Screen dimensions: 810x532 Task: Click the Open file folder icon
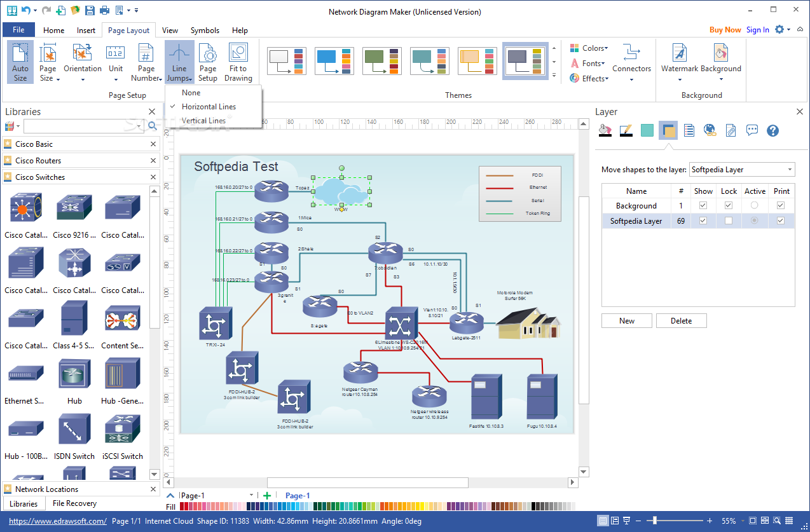pos(76,10)
